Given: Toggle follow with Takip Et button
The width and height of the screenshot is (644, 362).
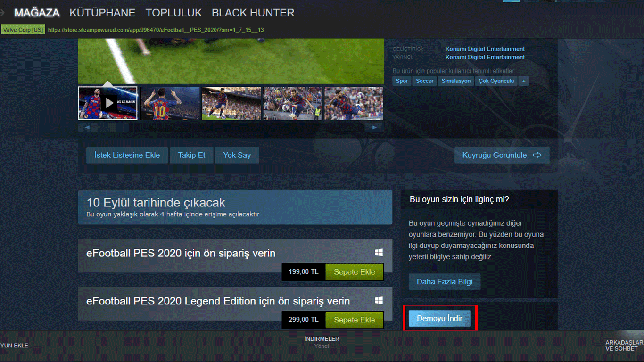Looking at the screenshot, I should coord(191,155).
